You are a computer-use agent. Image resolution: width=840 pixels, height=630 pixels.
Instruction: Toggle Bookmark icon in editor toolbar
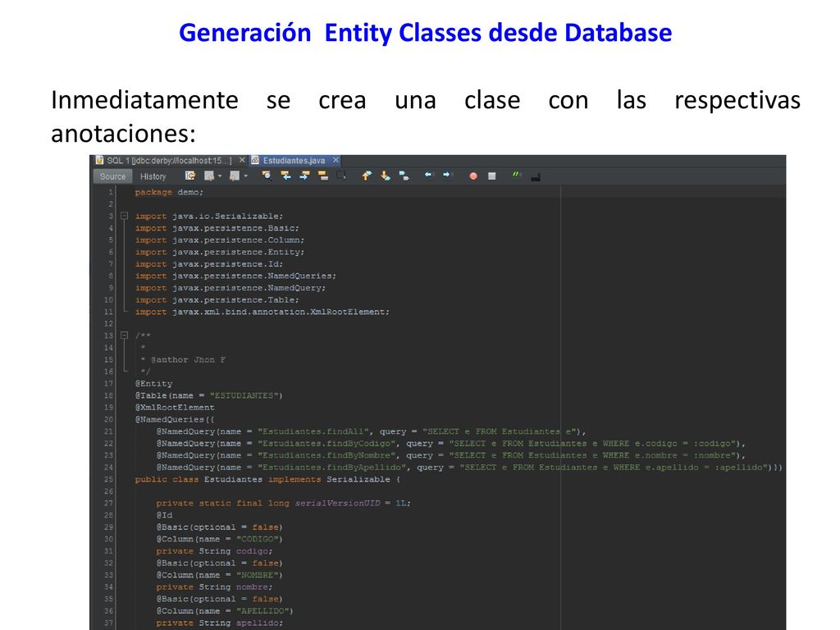[404, 176]
